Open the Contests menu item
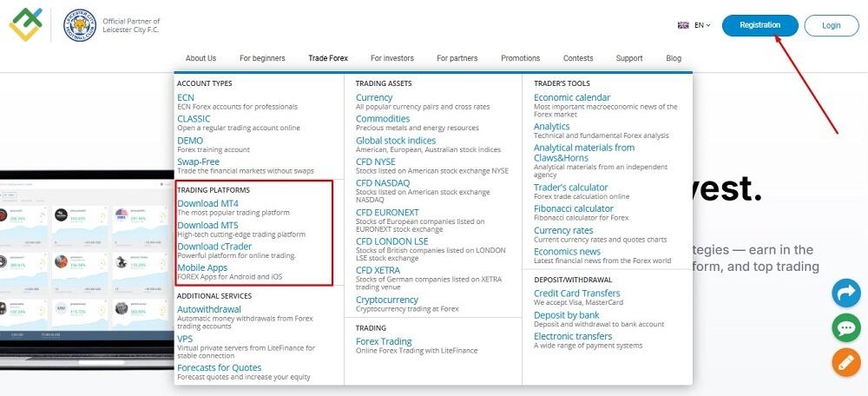 point(578,58)
